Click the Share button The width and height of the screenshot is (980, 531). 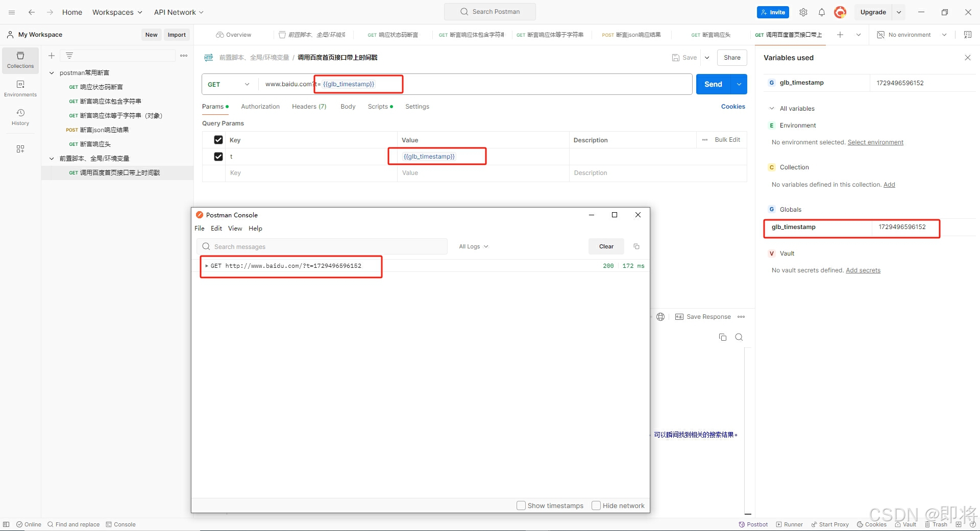coord(732,58)
